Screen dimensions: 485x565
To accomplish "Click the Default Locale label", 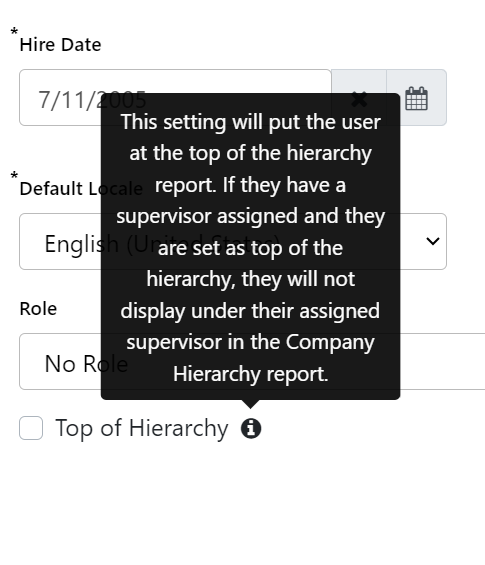I will (81, 188).
